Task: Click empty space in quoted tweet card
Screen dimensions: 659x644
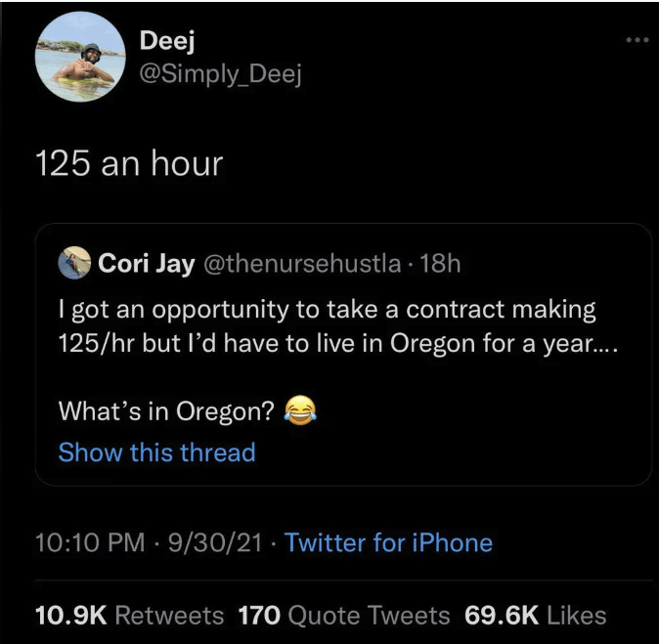Action: pos(489,430)
